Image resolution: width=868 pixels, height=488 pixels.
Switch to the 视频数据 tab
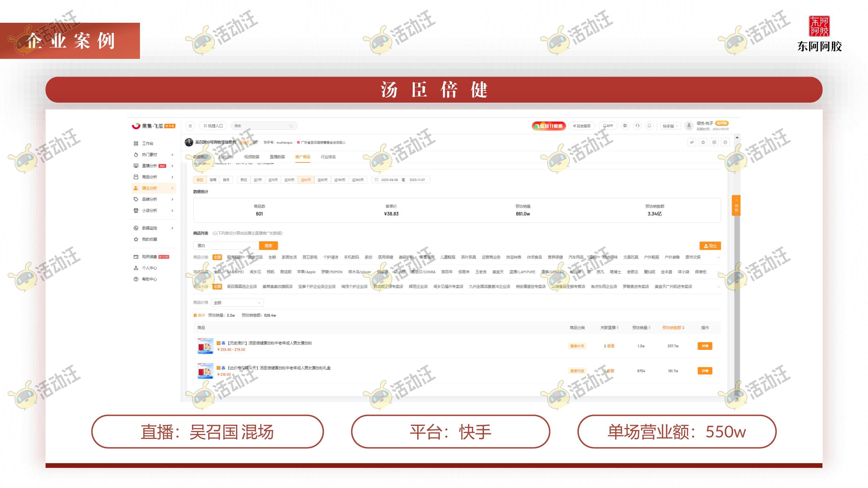pyautogui.click(x=251, y=157)
